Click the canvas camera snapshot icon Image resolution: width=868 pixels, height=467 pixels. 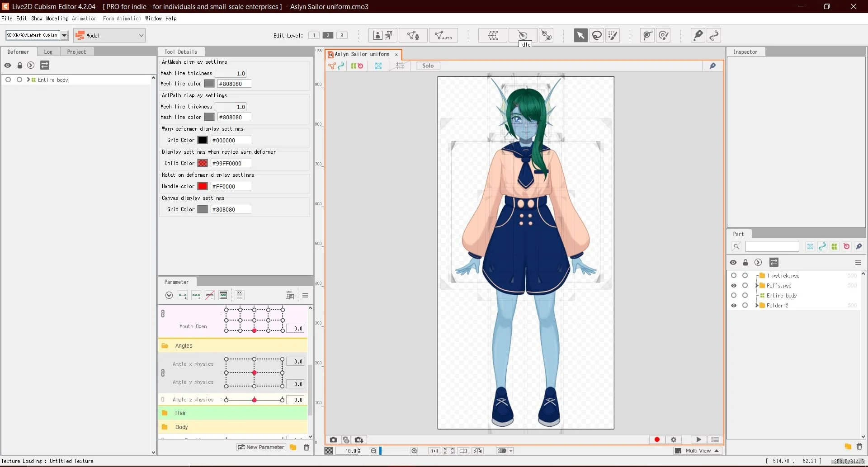pyautogui.click(x=333, y=440)
